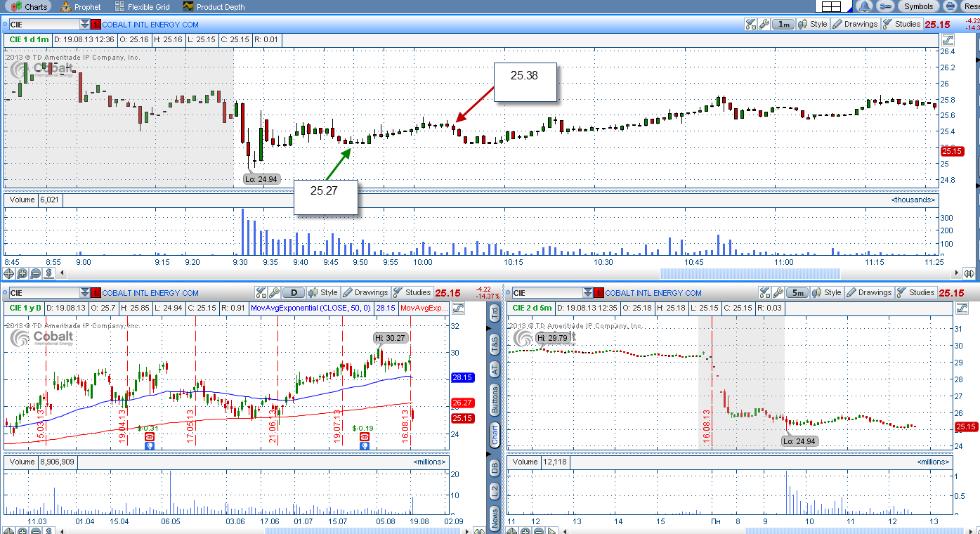Click the red alert icon beside COBALT in top chart

(x=96, y=25)
